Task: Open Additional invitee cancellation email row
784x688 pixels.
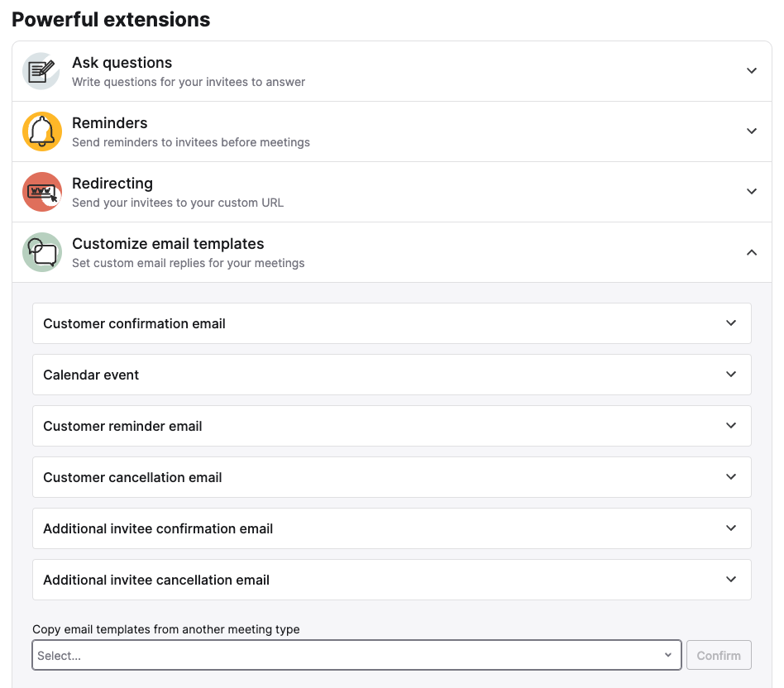Action: click(x=391, y=580)
